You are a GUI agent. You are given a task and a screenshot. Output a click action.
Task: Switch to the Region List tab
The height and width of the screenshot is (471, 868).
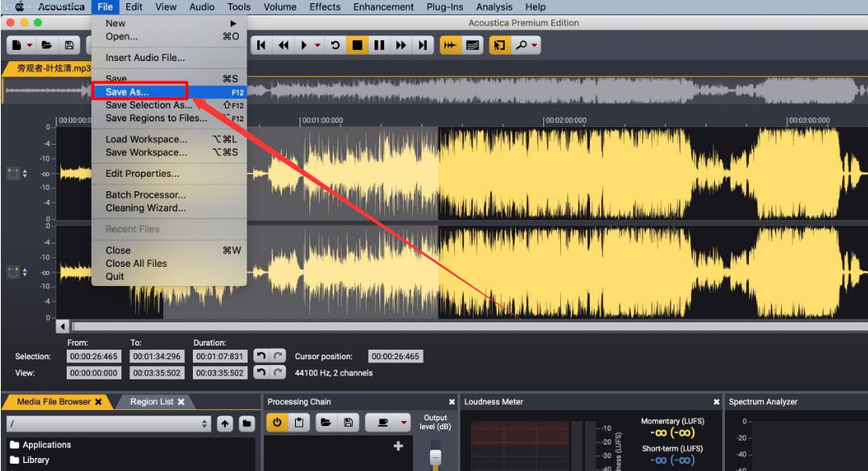point(152,402)
